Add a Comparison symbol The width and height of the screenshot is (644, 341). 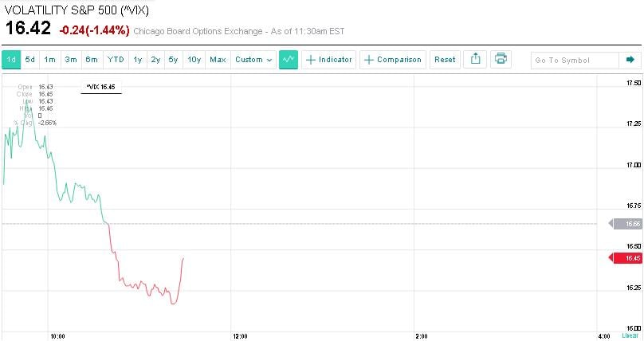pos(392,60)
